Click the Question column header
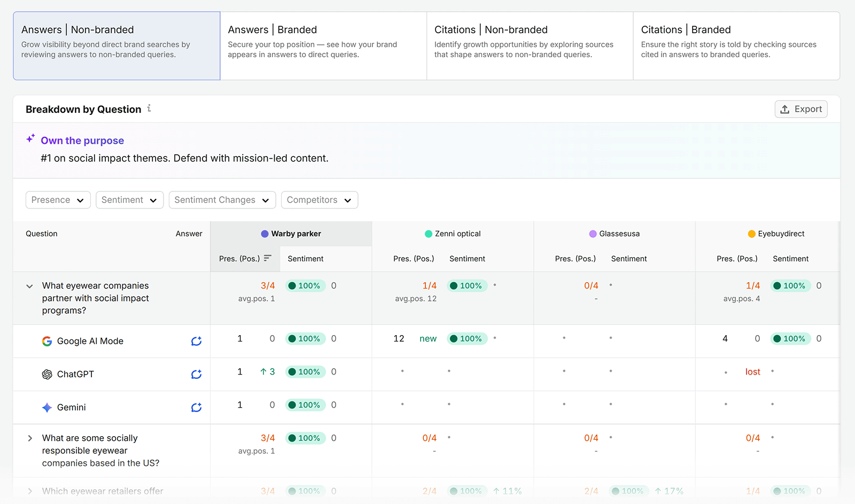The image size is (855, 504). coord(42,234)
